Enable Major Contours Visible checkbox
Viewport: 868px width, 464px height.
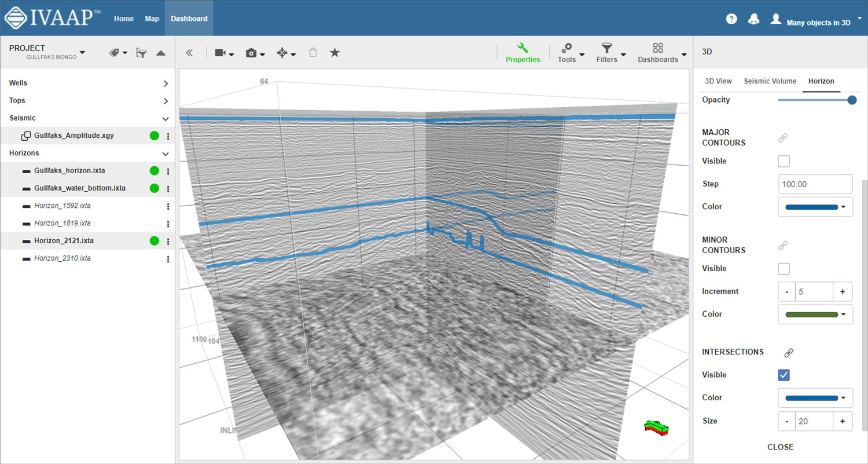[x=784, y=161]
